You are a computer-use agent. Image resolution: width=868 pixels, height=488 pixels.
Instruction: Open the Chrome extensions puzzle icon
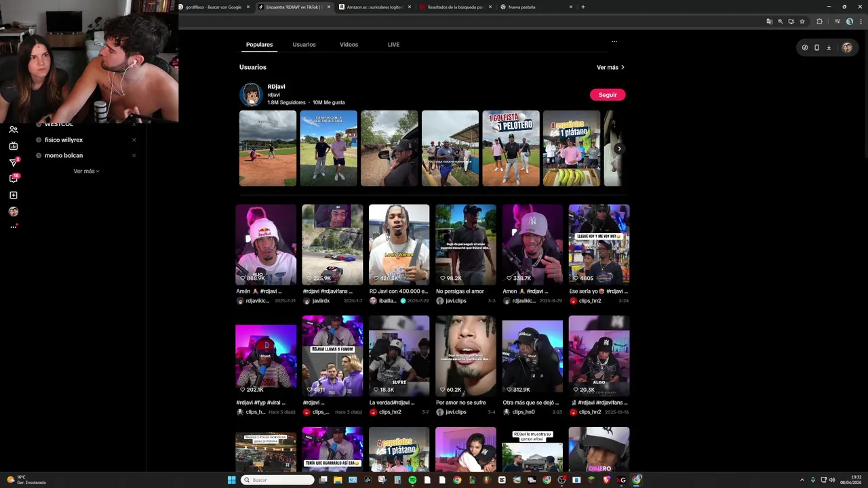tap(819, 21)
